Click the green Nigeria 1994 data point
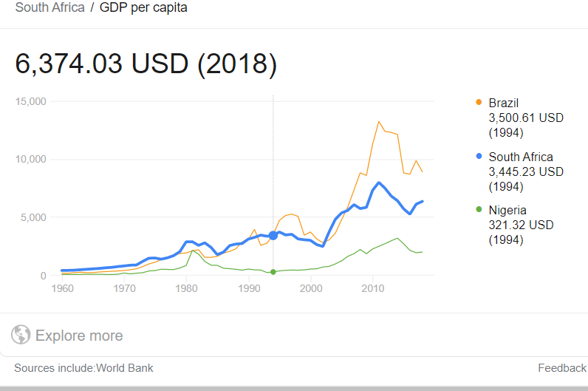This screenshot has width=588, height=391. (x=273, y=272)
